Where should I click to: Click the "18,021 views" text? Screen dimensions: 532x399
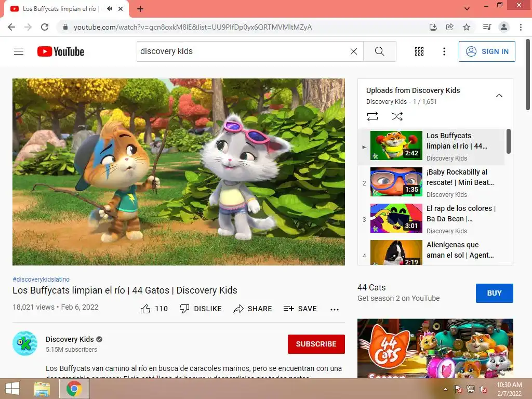coord(34,307)
